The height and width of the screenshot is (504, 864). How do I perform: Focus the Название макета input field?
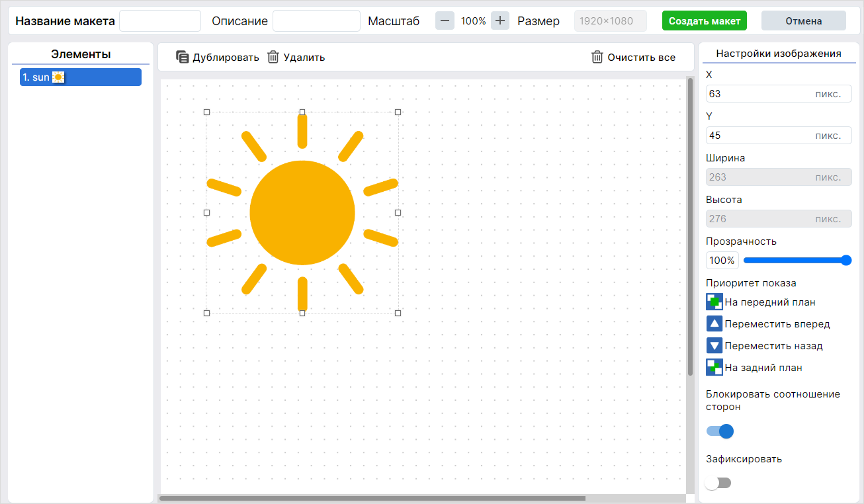point(160,21)
